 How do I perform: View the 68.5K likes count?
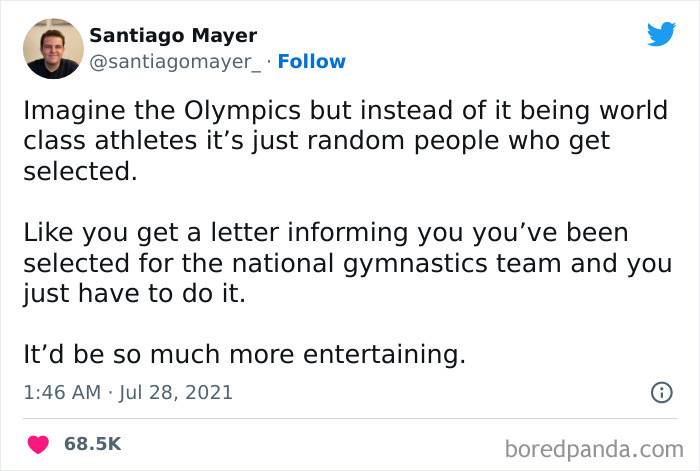click(x=93, y=442)
